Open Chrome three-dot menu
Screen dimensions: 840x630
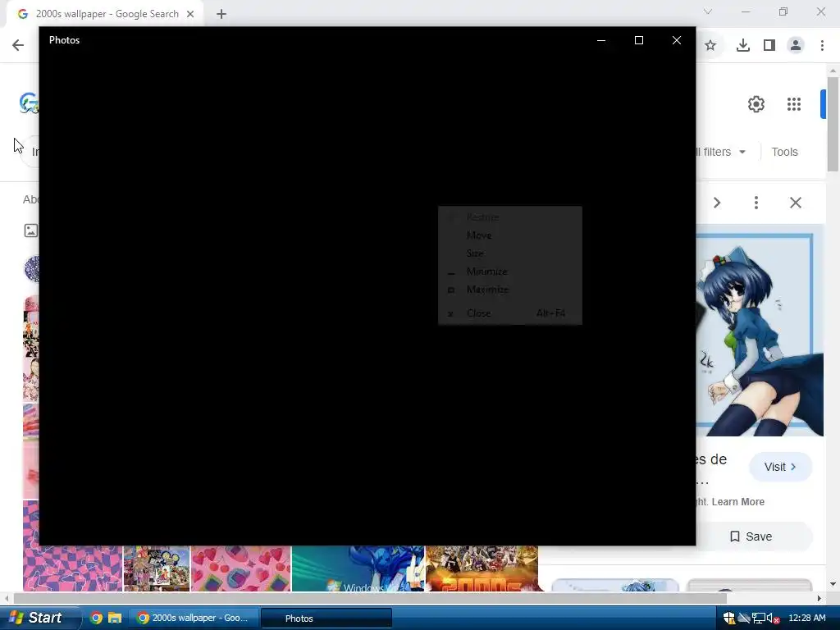click(x=822, y=46)
